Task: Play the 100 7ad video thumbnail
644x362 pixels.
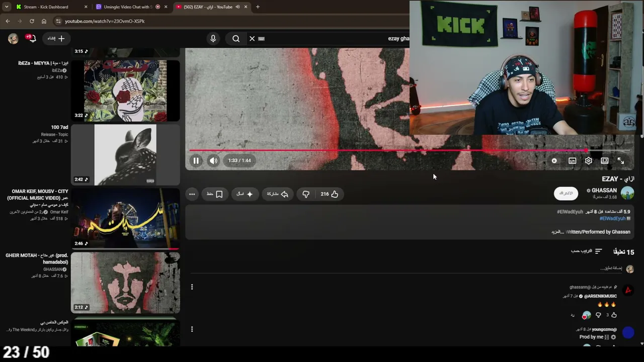Action: click(x=125, y=155)
